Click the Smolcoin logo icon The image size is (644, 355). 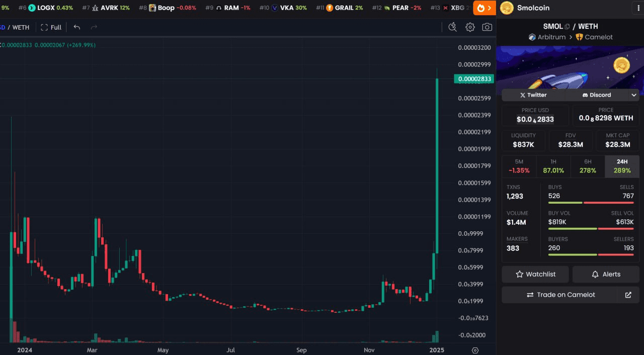click(507, 8)
